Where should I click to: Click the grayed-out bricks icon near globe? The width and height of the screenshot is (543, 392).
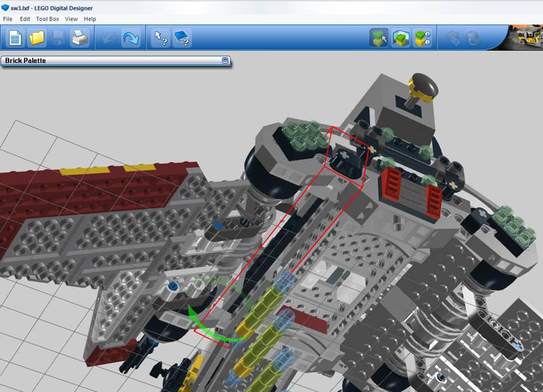point(452,38)
